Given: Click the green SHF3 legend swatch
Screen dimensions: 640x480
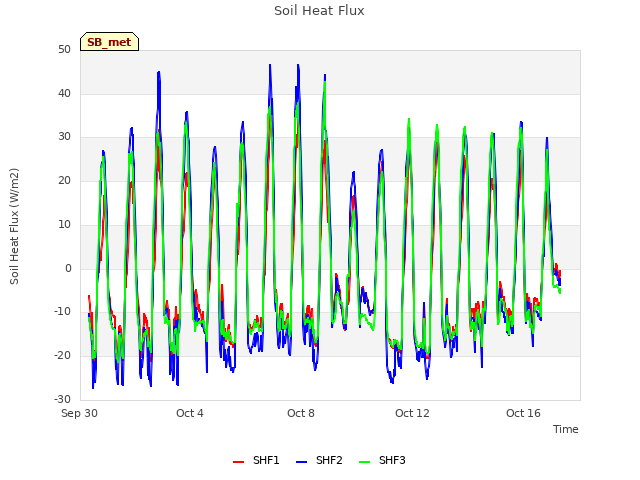Looking at the screenshot, I should click(364, 462).
